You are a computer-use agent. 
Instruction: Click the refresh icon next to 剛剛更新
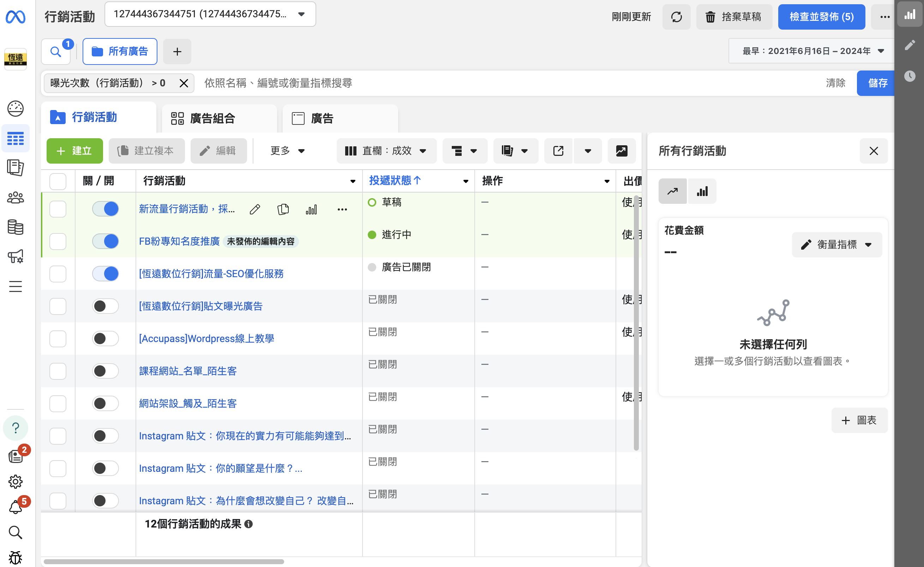pyautogui.click(x=676, y=17)
